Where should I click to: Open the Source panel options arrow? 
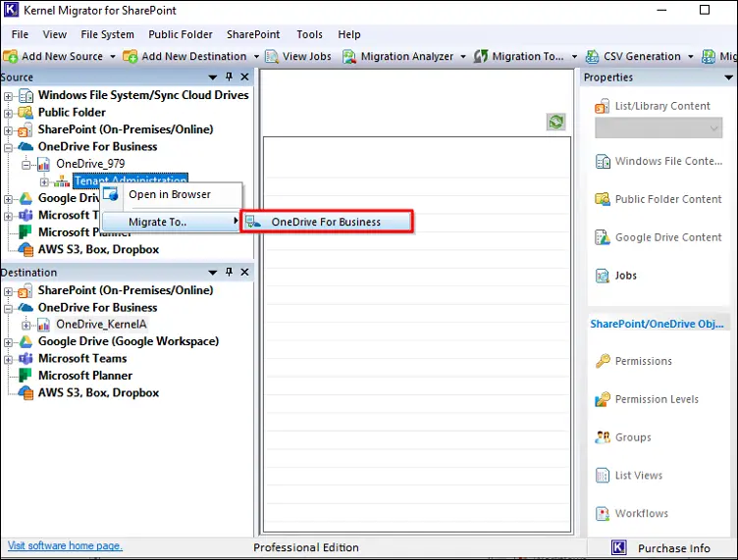pos(213,77)
